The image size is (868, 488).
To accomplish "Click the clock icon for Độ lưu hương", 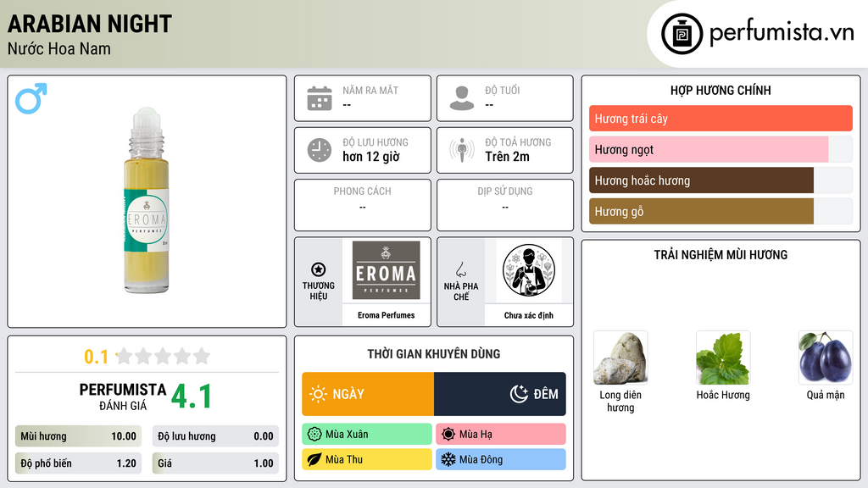I will click(x=320, y=150).
